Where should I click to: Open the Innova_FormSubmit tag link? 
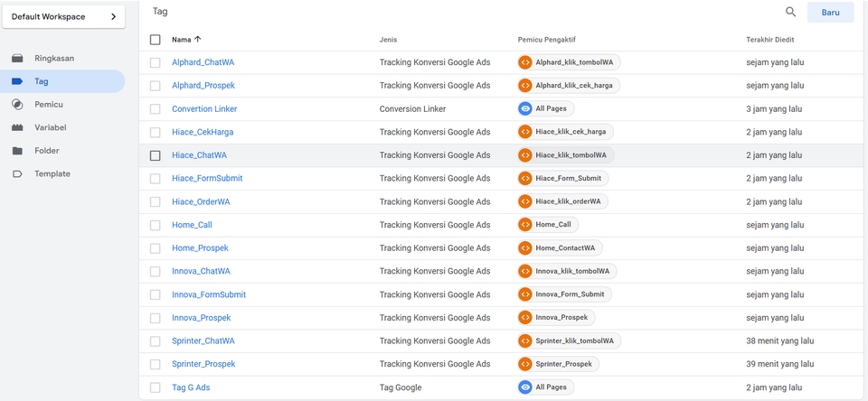click(x=209, y=294)
